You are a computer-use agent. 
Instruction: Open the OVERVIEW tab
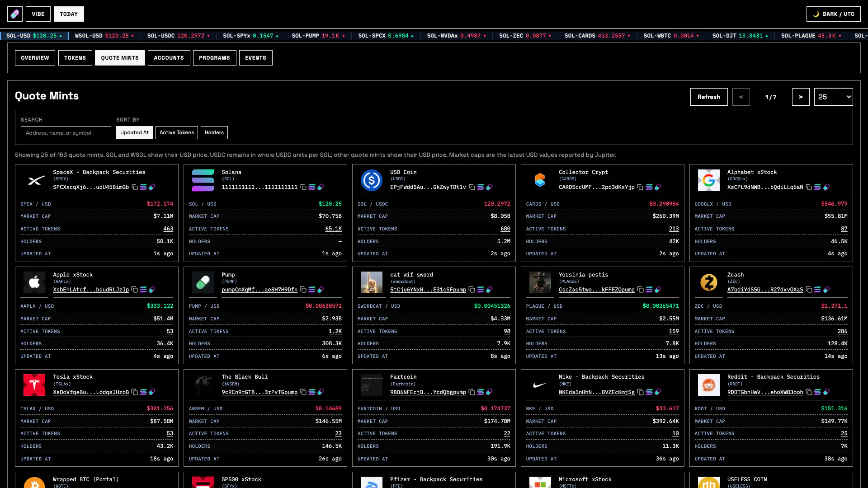pos(35,58)
